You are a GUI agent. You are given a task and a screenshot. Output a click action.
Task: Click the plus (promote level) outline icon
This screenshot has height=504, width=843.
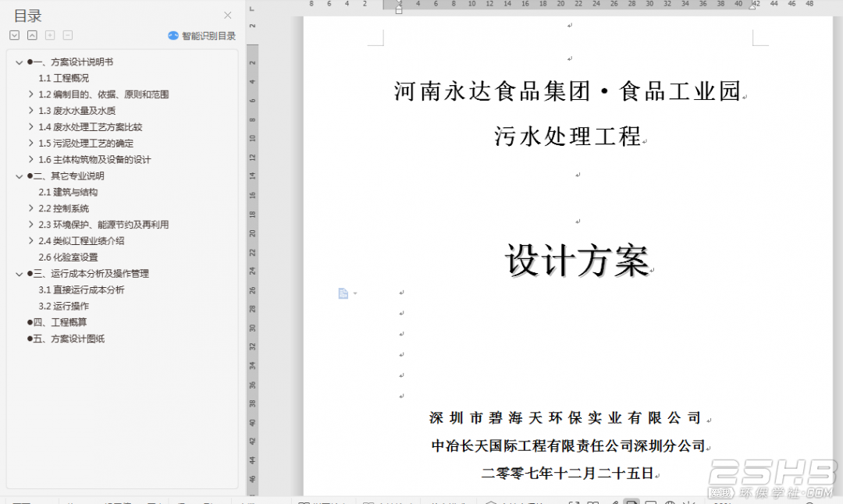tap(50, 35)
